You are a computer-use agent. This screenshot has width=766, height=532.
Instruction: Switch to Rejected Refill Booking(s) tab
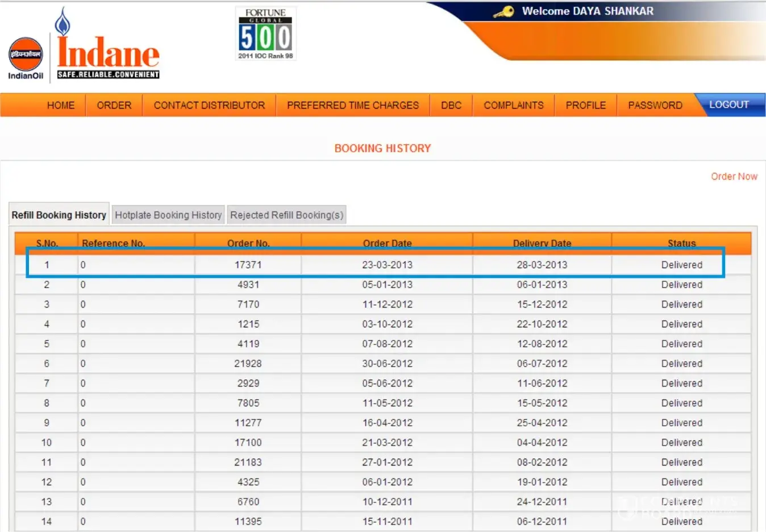286,215
